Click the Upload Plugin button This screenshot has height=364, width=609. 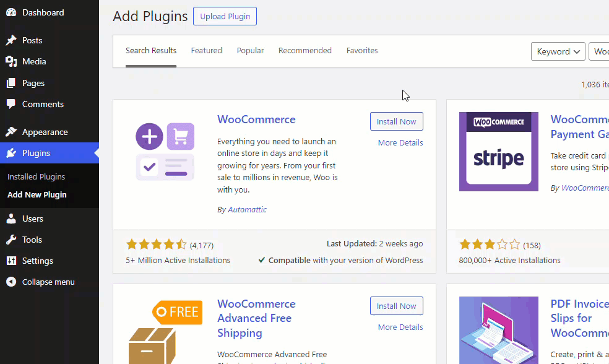point(225,16)
